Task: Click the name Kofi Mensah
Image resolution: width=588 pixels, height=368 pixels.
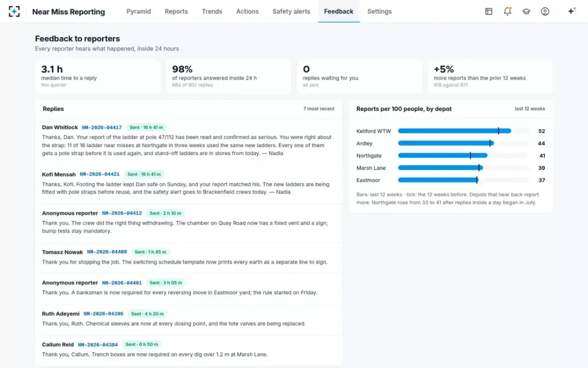Action: click(59, 174)
